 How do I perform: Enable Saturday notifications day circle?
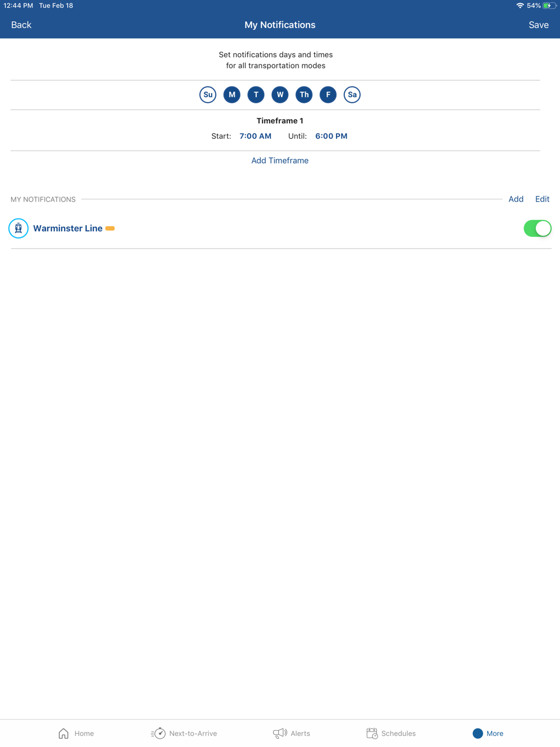coord(352,95)
